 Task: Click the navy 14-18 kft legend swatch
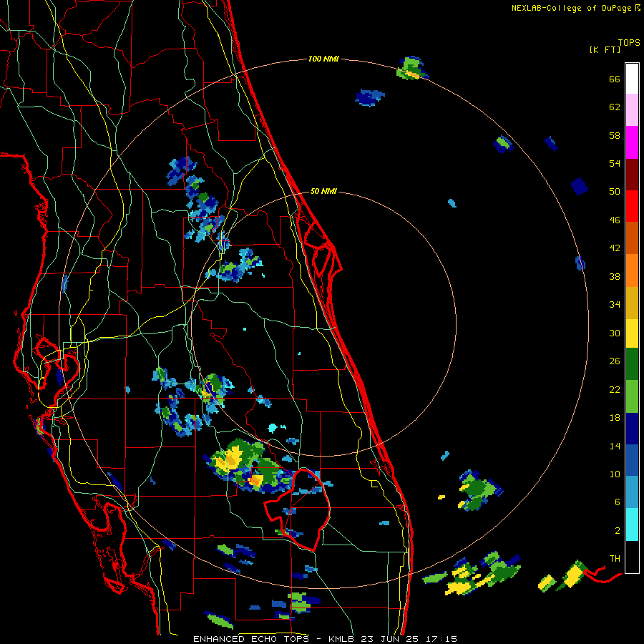[x=632, y=429]
